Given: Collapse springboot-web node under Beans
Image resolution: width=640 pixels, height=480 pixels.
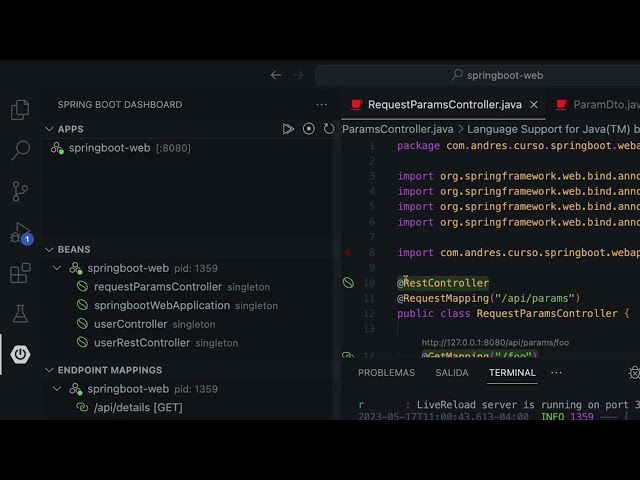Looking at the screenshot, I should click(x=57, y=268).
